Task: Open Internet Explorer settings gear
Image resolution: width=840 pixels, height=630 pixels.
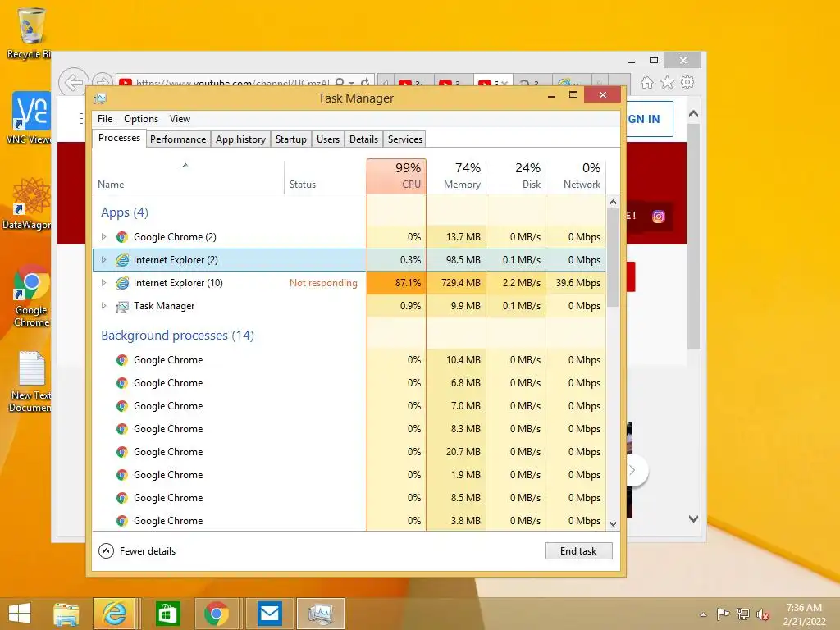Action: (687, 82)
